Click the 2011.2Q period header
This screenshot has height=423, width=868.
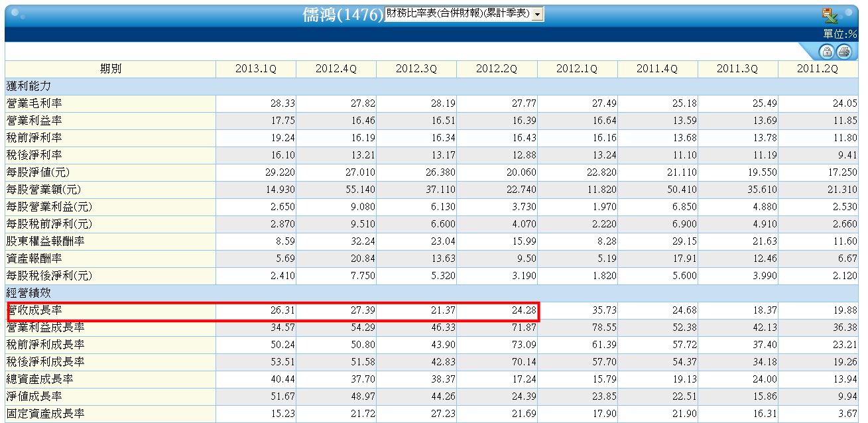point(818,69)
